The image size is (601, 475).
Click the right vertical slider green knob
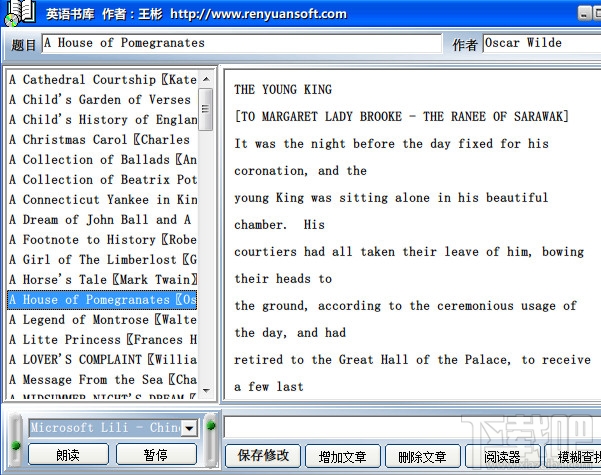211,425
